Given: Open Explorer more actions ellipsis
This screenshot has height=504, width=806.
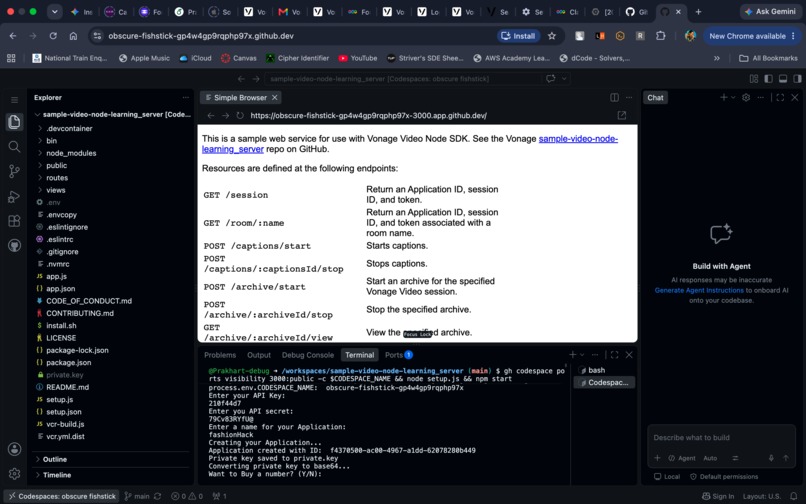Looking at the screenshot, I should [x=186, y=97].
